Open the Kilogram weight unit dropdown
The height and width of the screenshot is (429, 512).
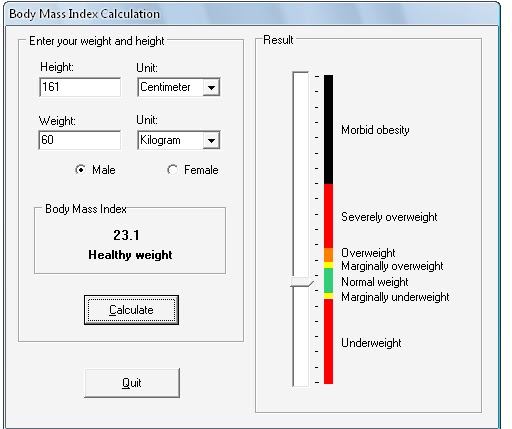pos(211,140)
